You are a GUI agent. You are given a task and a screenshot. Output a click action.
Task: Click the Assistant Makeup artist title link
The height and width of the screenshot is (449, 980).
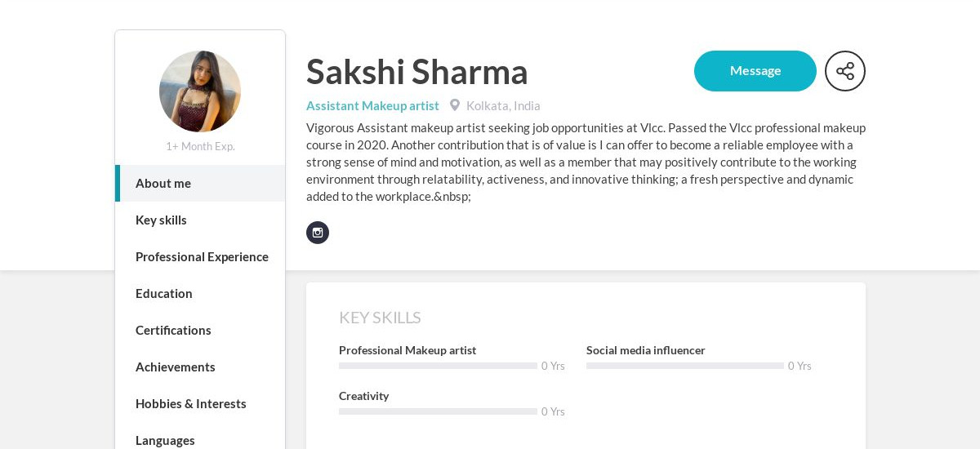click(372, 105)
